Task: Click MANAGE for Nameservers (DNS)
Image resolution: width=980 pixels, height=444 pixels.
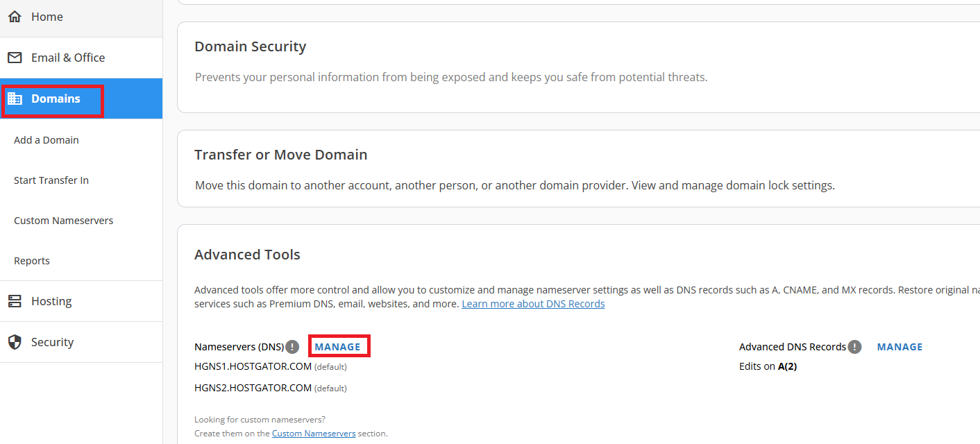Action: [x=338, y=347]
